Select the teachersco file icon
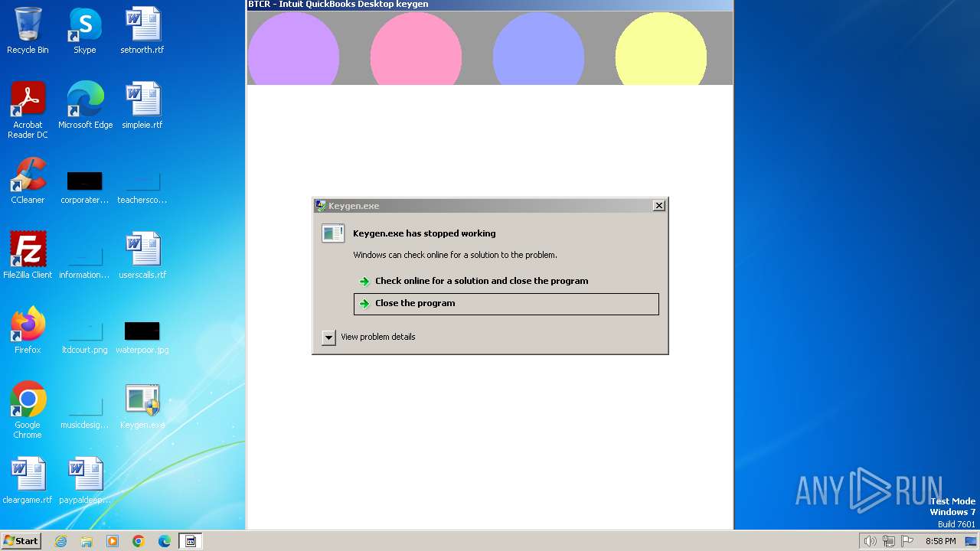Screen dimensions: 980x551 pos(142,186)
